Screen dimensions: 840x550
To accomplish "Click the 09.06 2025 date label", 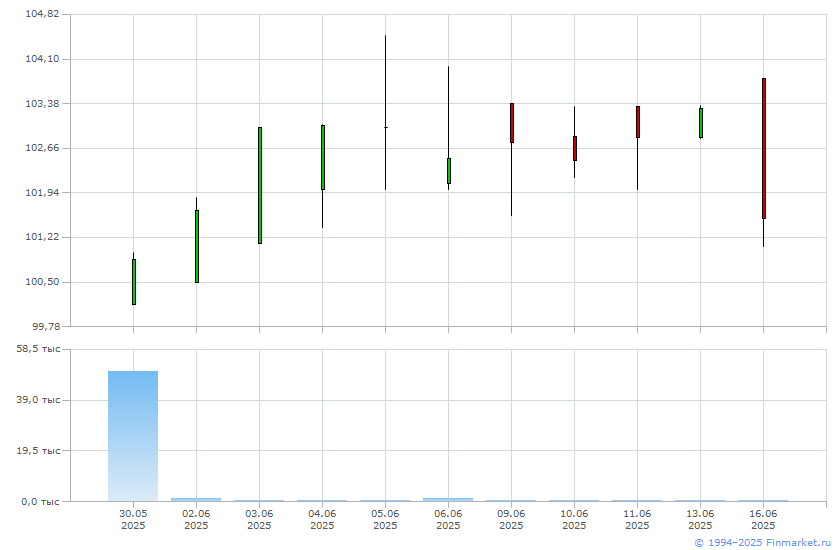I will (x=511, y=519).
